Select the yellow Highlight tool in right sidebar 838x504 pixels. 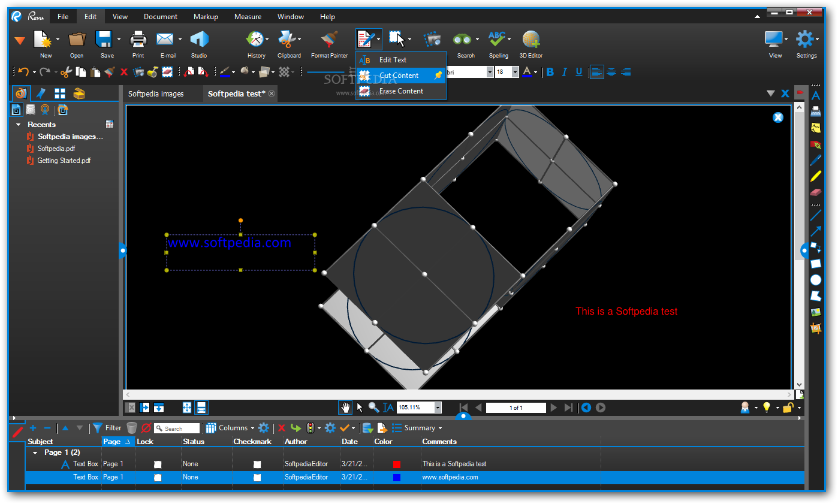pyautogui.click(x=816, y=176)
